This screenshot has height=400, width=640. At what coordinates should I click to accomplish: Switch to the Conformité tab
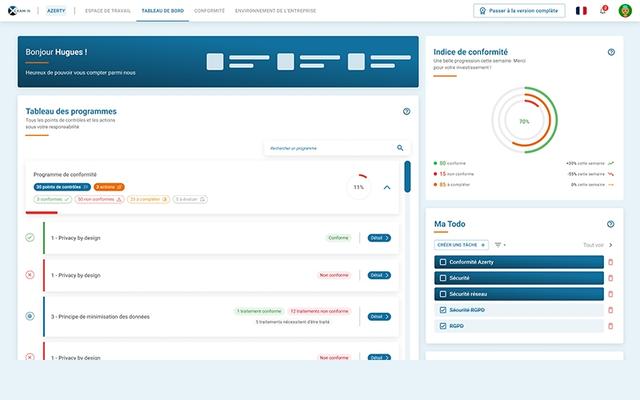(209, 10)
